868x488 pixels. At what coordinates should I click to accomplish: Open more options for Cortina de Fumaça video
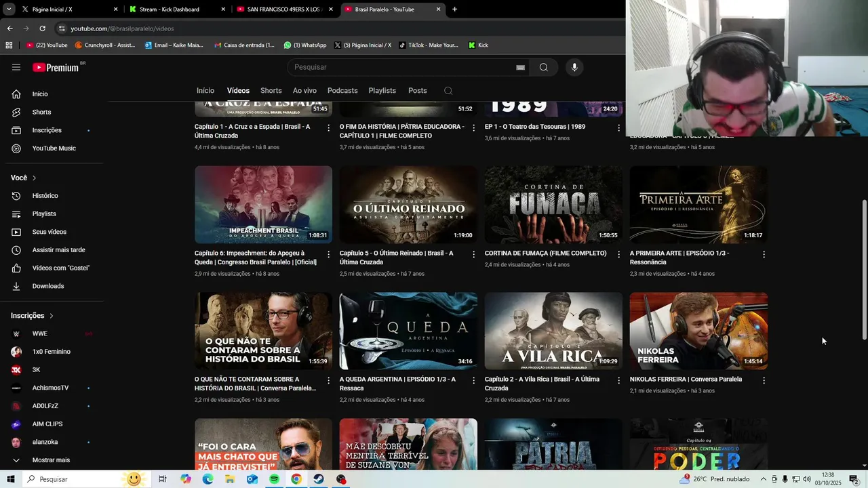[x=618, y=254]
